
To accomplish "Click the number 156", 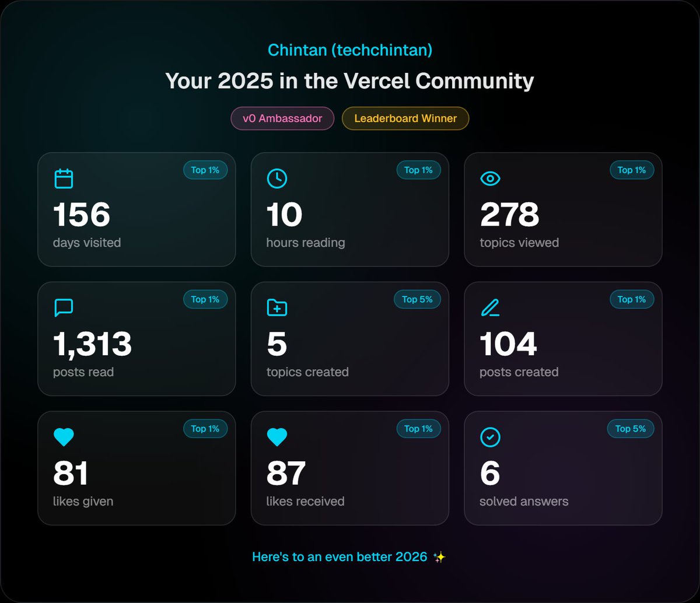I will click(x=82, y=215).
